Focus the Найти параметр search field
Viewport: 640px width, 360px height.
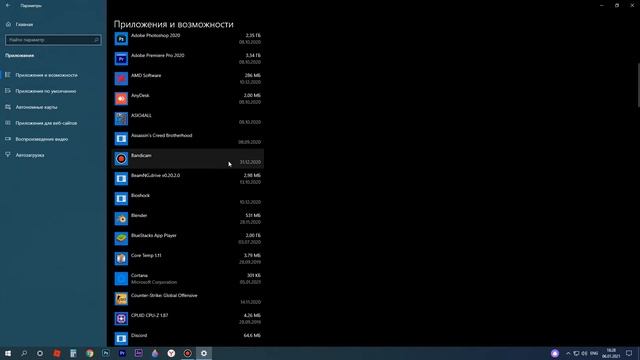pos(53,40)
